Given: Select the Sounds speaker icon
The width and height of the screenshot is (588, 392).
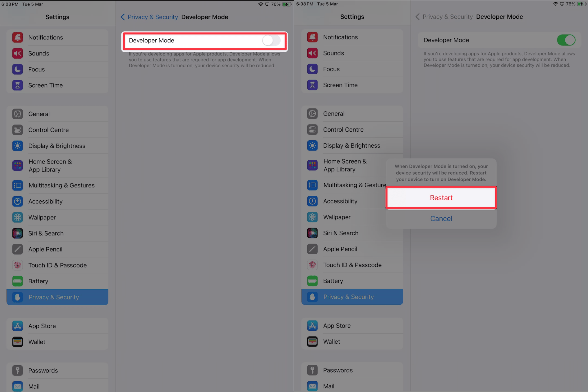Looking at the screenshot, I should pyautogui.click(x=17, y=53).
